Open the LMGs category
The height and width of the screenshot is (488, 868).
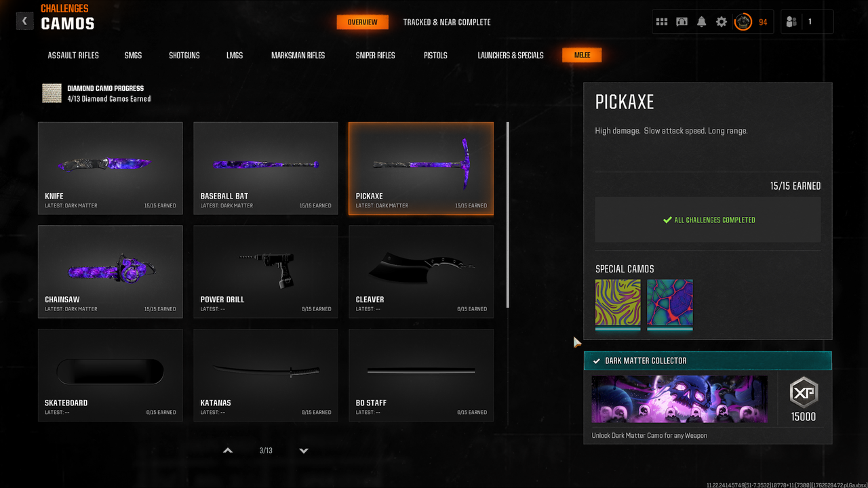point(235,56)
